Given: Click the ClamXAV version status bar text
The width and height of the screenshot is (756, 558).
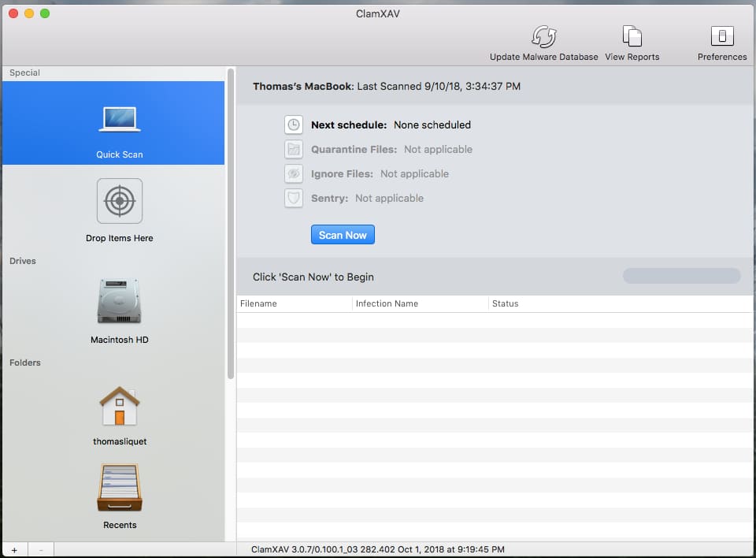Looking at the screenshot, I should pyautogui.click(x=377, y=549).
